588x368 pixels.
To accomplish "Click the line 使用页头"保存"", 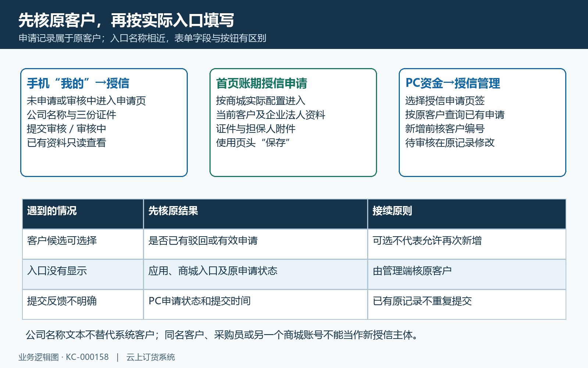I will (253, 143).
